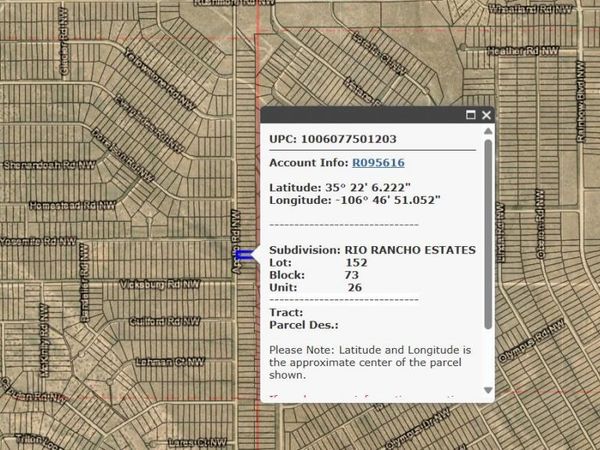Maximize the parcel info popup
Image resolution: width=600 pixels, height=450 pixels.
click(470, 115)
